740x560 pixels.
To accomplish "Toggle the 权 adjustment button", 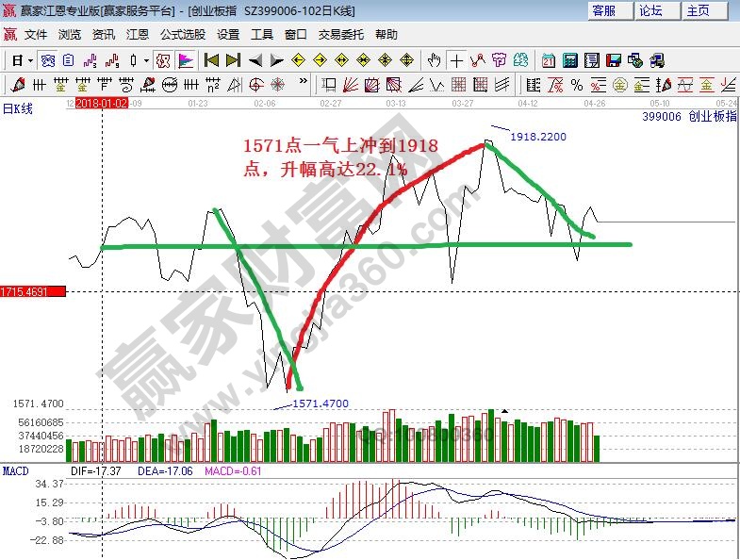I will (x=162, y=60).
